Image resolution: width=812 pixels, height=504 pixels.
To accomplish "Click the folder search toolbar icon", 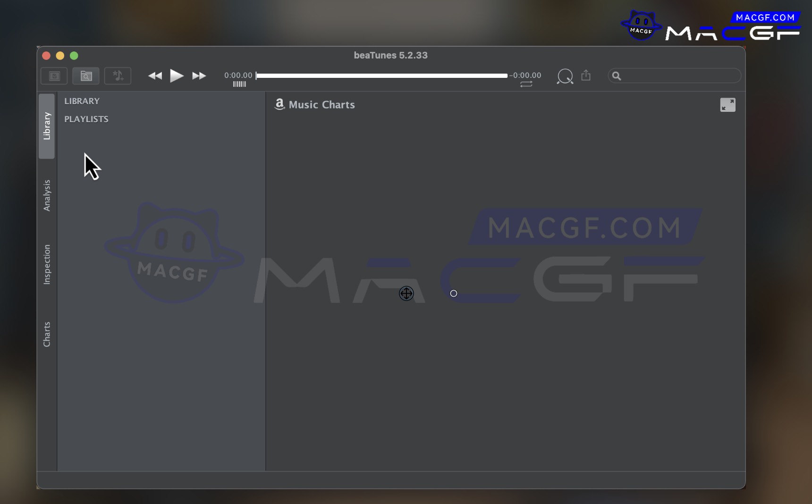I will (86, 76).
